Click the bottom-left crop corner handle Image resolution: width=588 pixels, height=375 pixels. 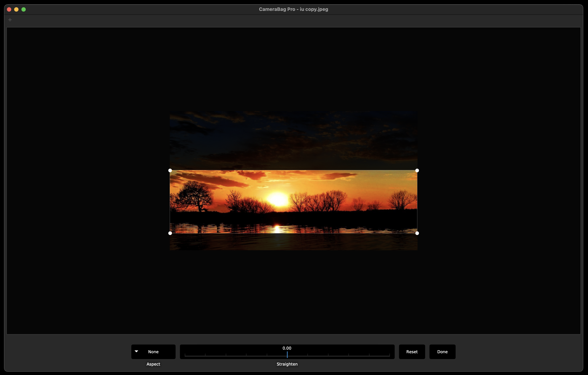pyautogui.click(x=170, y=233)
